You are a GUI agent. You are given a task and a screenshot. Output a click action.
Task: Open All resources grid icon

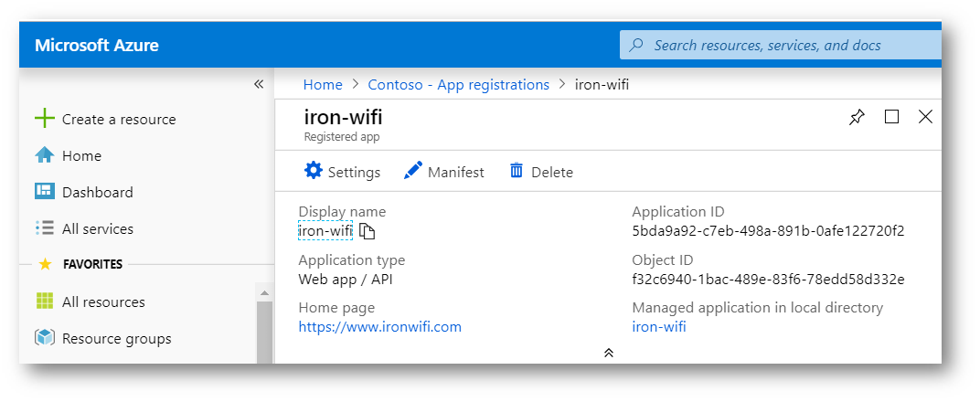pos(45,301)
